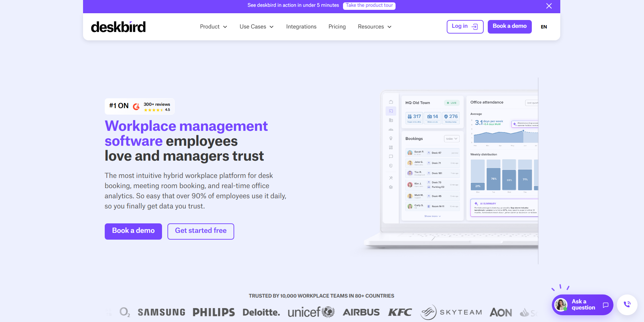The width and height of the screenshot is (644, 322).
Task: Close the purple announcement banner
Action: pos(549,6)
